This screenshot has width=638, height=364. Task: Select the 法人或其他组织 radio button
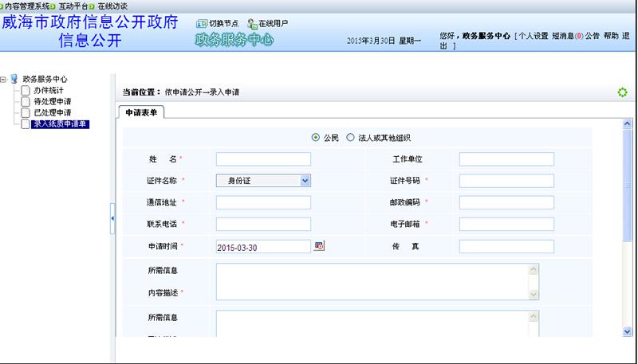coord(351,138)
